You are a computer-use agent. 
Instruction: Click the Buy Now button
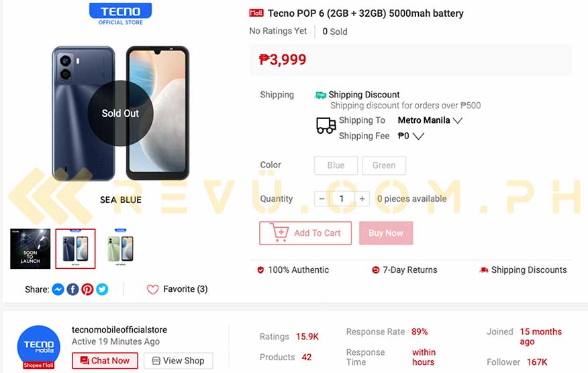tap(386, 233)
